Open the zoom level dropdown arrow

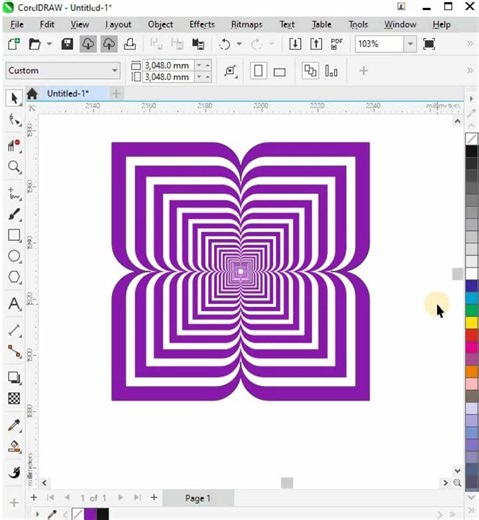410,44
